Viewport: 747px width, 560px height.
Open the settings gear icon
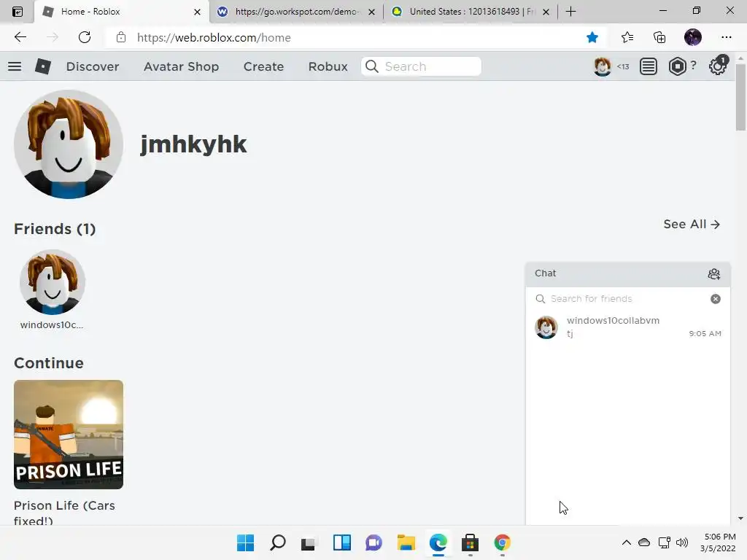pyautogui.click(x=718, y=66)
